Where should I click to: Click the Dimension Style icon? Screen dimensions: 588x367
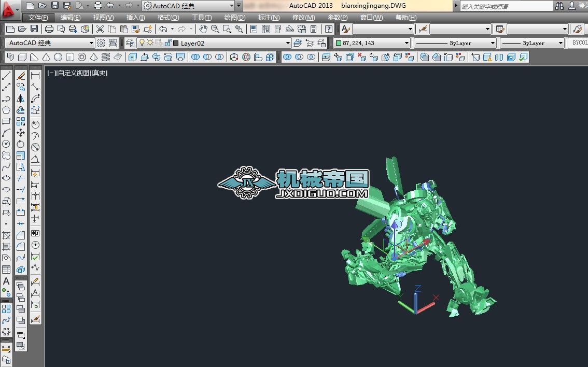point(423,29)
